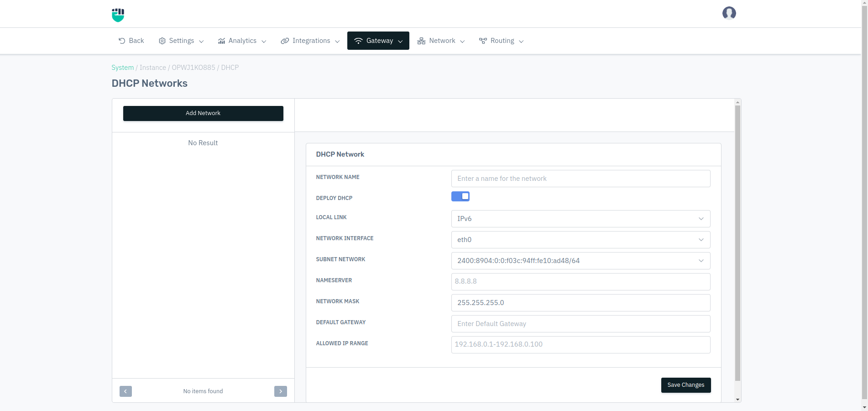This screenshot has width=868, height=411.
Task: Click the Settings gear icon
Action: tap(162, 41)
